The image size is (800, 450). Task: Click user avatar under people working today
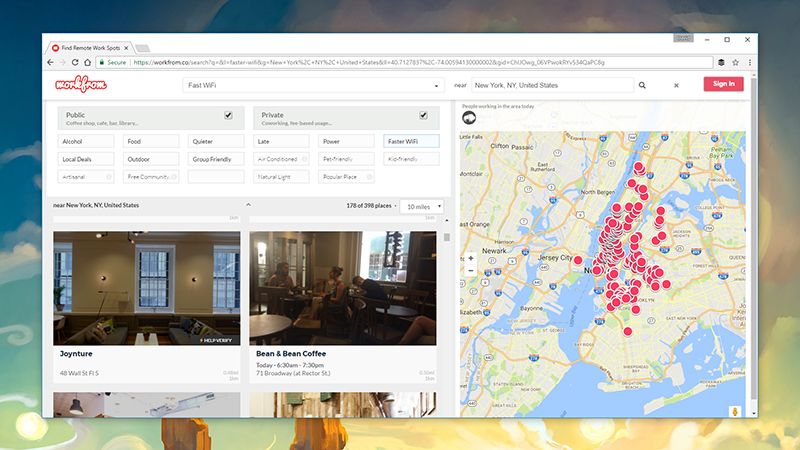tap(469, 118)
